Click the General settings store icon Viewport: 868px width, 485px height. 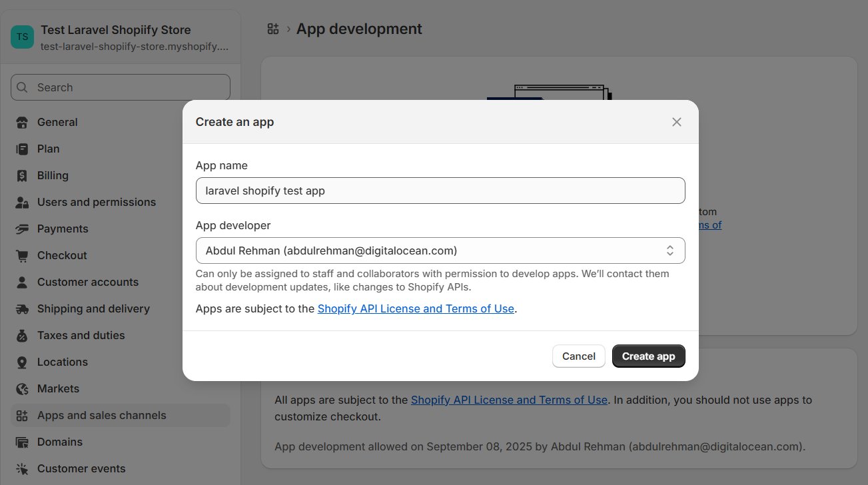[x=22, y=123]
